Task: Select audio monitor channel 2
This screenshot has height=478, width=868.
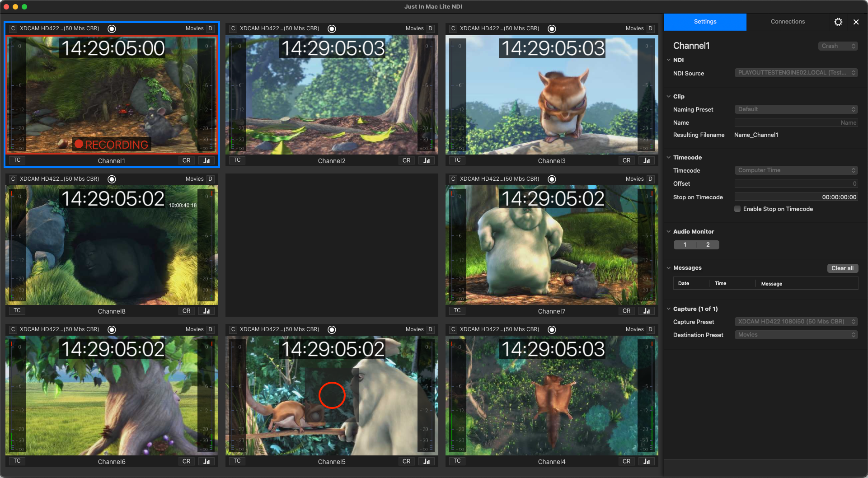Action: (708, 245)
